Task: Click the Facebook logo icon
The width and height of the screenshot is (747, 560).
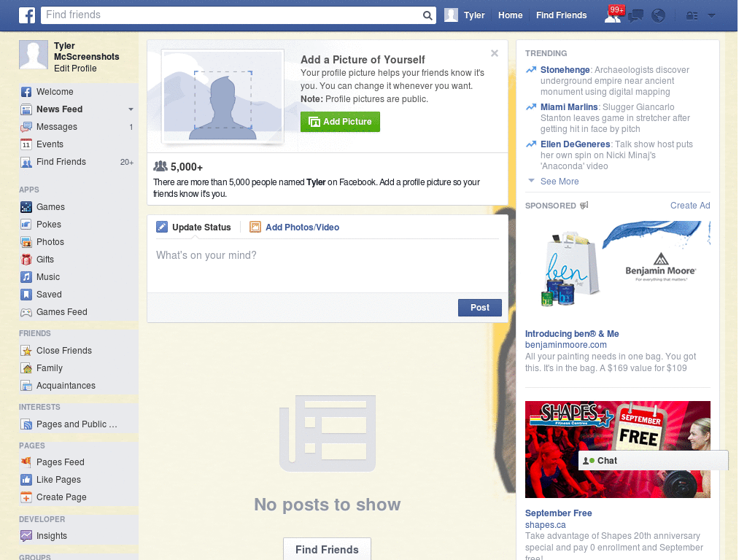Action: click(x=27, y=15)
